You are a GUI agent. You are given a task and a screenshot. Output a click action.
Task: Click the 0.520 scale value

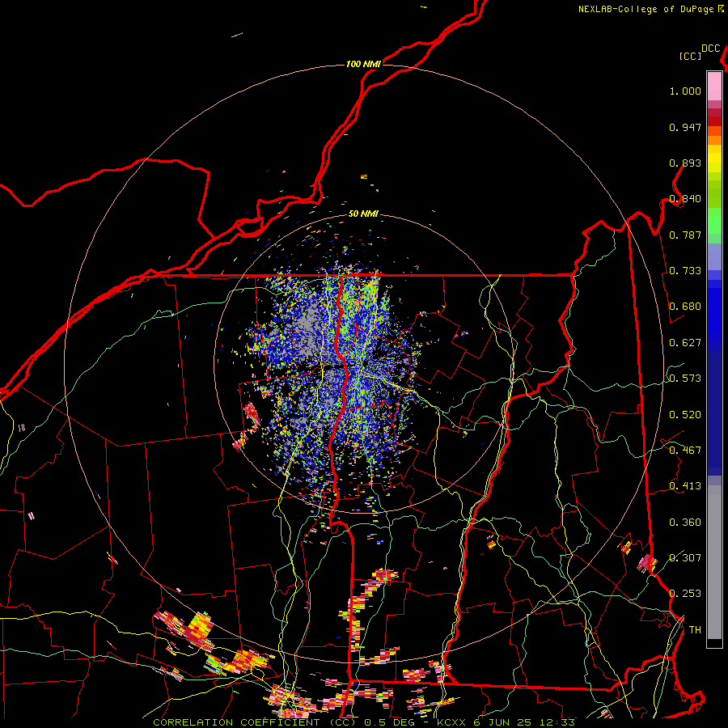(x=685, y=415)
